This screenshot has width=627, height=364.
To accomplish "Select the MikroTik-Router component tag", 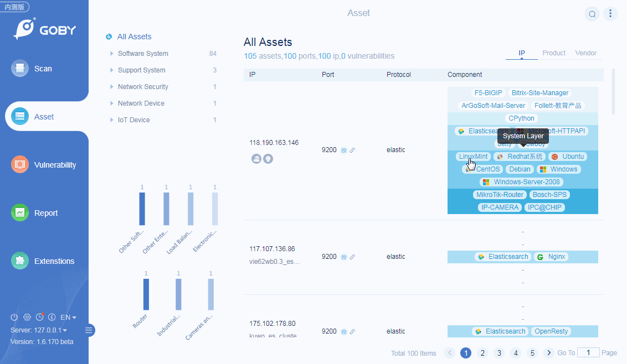I will tap(500, 195).
